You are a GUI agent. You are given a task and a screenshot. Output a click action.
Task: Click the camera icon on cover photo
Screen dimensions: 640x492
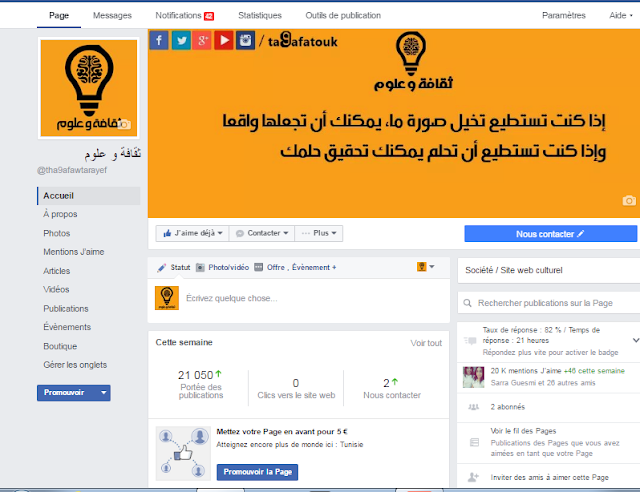coord(629,200)
